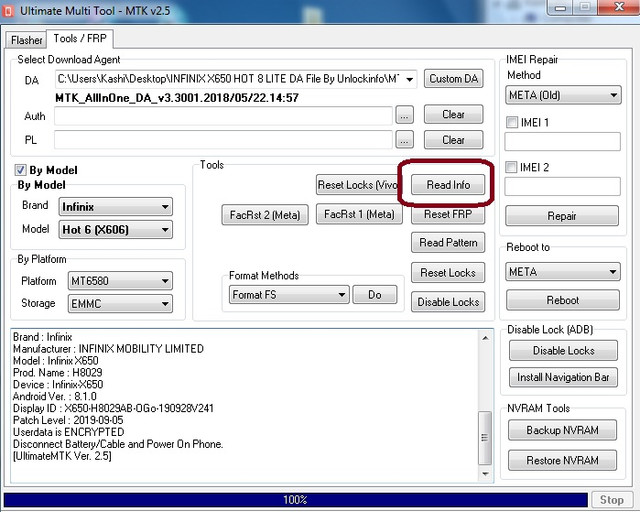640x512 pixels.
Task: Click the DA version text MTK_AllInOne_DA_v3.3001
Action: 177,98
